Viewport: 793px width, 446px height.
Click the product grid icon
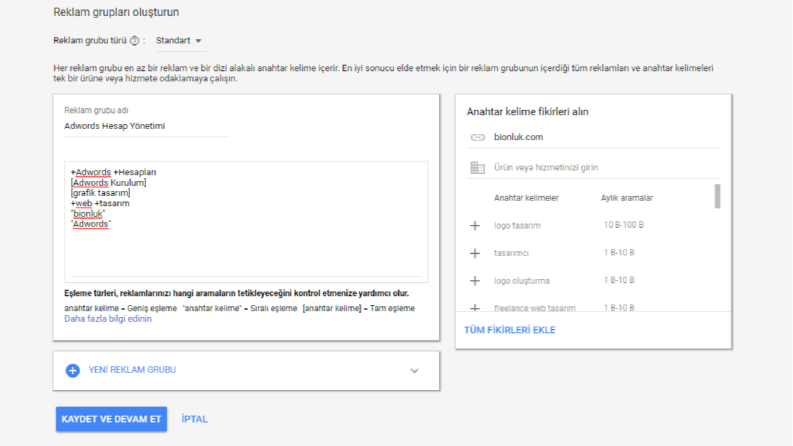point(477,167)
